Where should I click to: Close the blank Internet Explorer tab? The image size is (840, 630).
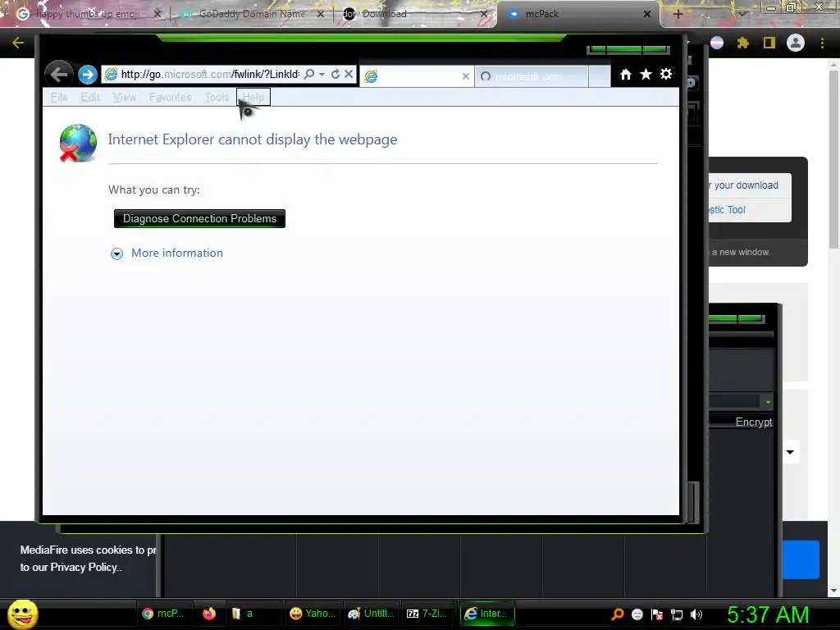466,76
